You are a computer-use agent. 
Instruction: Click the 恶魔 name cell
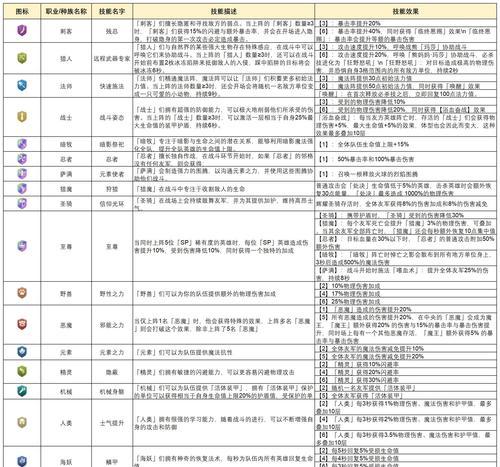pos(66,325)
